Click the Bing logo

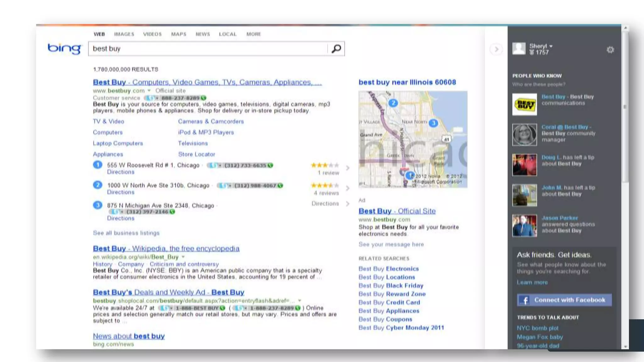(x=64, y=49)
